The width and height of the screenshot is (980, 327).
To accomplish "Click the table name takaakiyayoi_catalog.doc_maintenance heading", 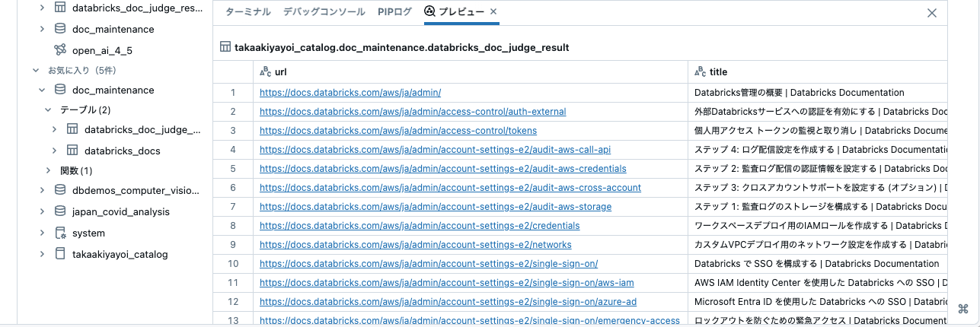I will 401,47.
